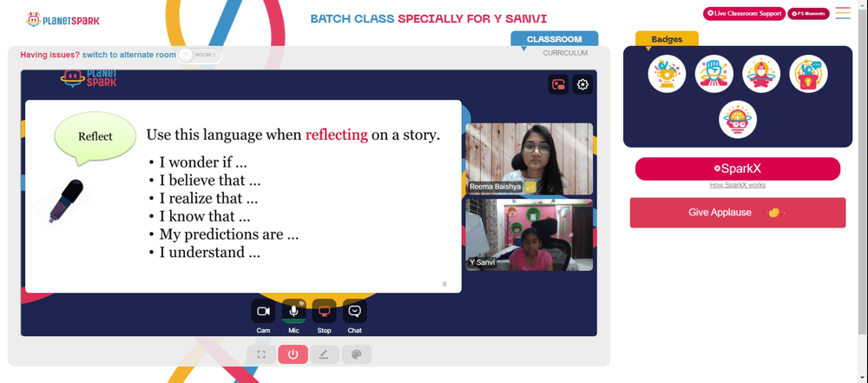Image resolution: width=868 pixels, height=383 pixels.
Task: Click the picture-in-picture layout icon
Action: 558,85
